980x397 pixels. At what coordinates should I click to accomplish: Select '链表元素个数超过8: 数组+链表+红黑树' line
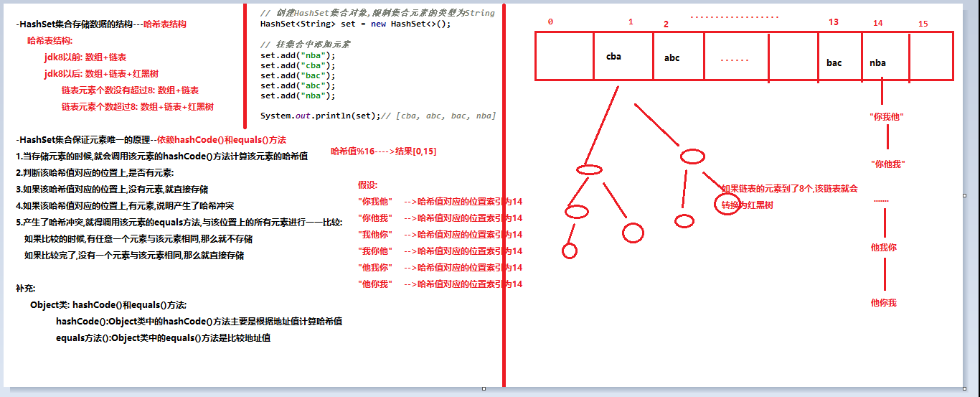138,106
